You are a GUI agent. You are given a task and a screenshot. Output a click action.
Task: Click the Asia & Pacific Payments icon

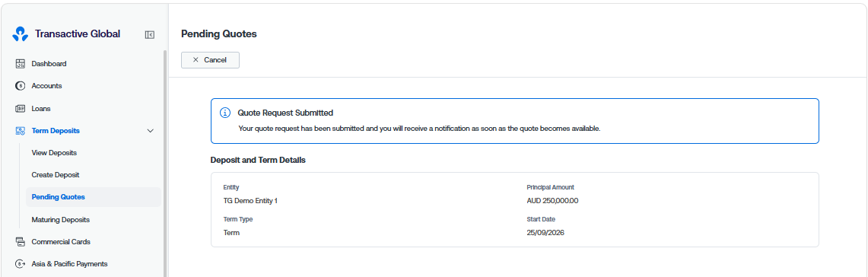coord(21,264)
